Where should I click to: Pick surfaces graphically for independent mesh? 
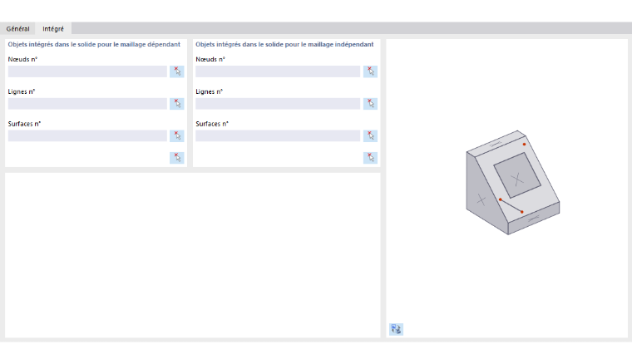point(370,135)
